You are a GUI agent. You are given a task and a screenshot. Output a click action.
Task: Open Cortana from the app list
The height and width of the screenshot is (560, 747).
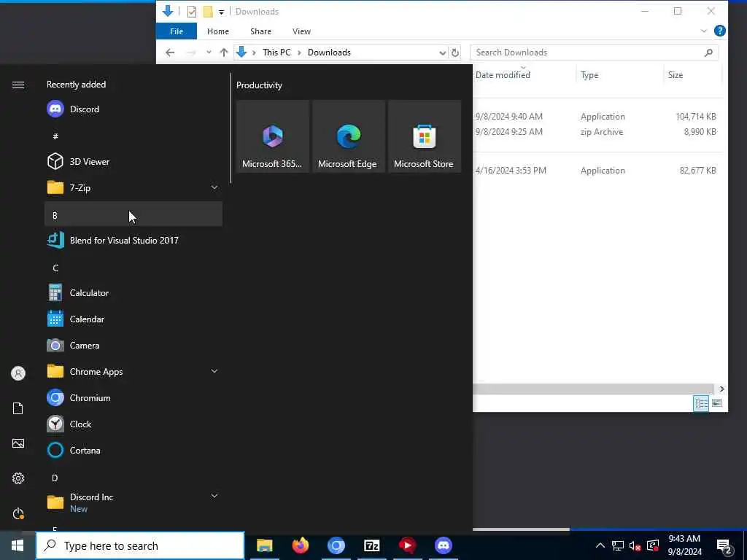coord(133,450)
